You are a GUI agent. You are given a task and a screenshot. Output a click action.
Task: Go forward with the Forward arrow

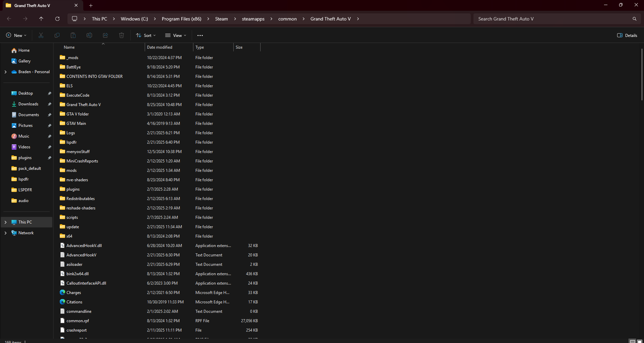point(25,19)
